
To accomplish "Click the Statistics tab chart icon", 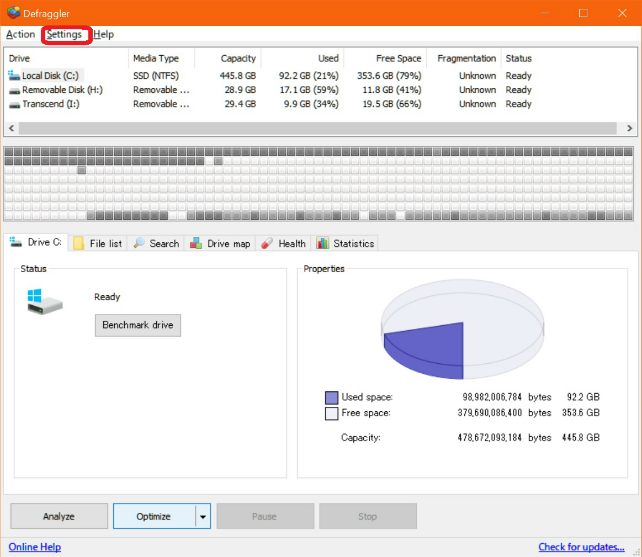I will tap(322, 243).
